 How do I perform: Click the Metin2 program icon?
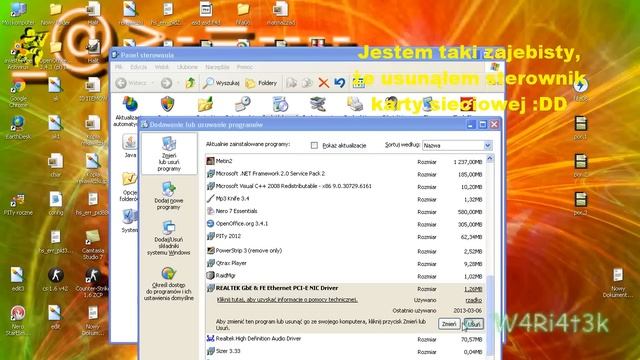point(210,161)
